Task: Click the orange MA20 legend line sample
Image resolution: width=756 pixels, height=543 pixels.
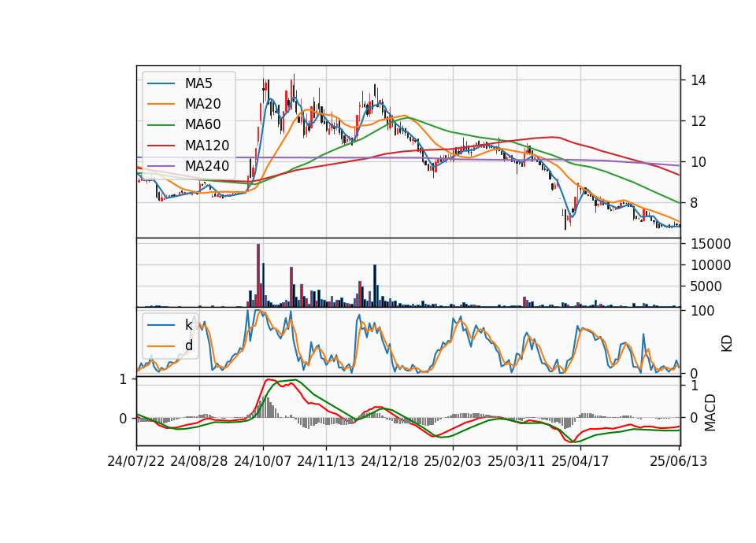Action: [161, 104]
